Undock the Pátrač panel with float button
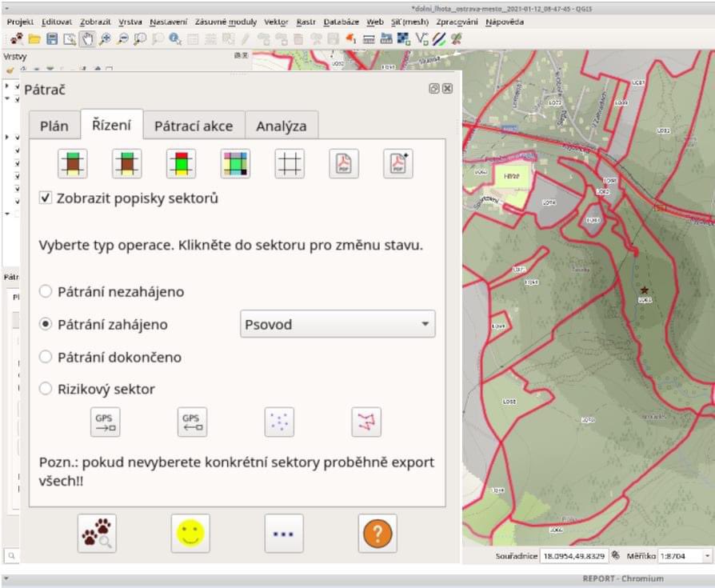The width and height of the screenshot is (715, 588). pos(433,89)
